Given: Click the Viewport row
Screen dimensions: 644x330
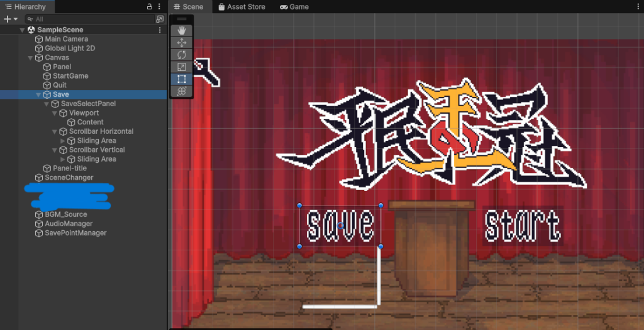Looking at the screenshot, I should 84,113.
